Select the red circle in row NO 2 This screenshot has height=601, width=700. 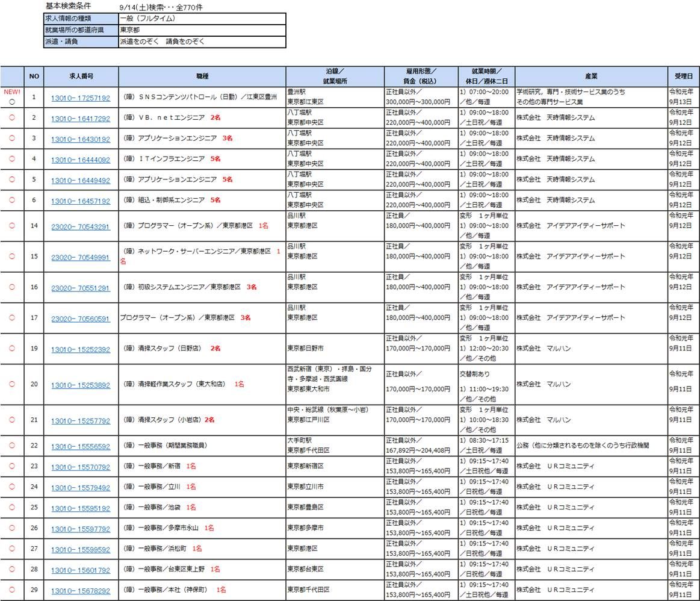(x=12, y=117)
